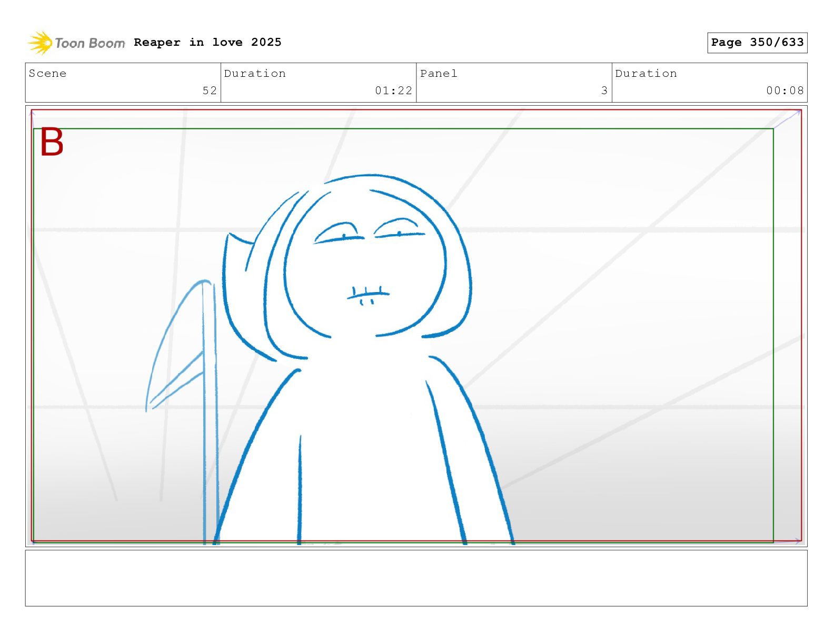This screenshot has height=644, width=834.
Task: Click the Scene header label
Action: pos(48,73)
